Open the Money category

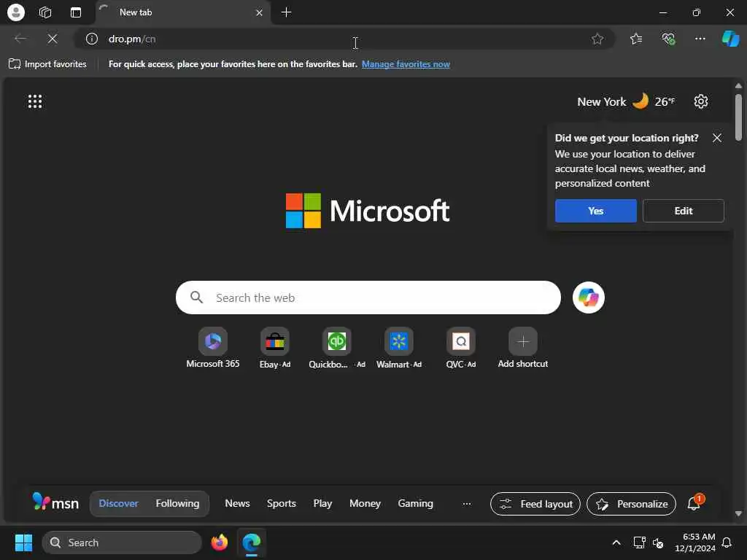[x=365, y=503]
